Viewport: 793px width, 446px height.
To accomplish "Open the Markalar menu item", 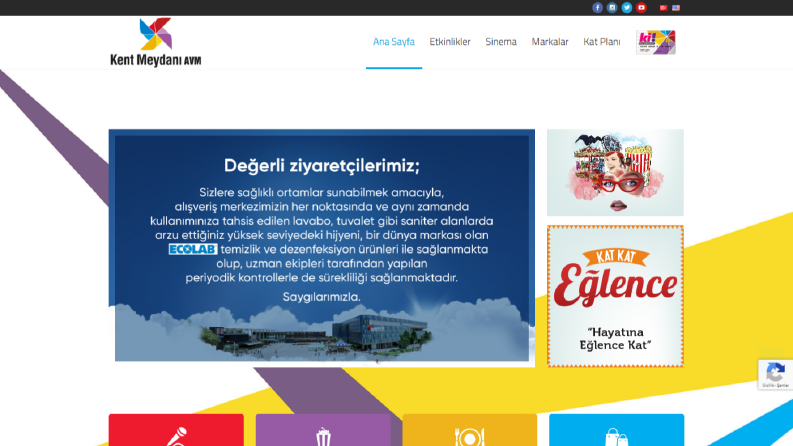I will (x=550, y=42).
